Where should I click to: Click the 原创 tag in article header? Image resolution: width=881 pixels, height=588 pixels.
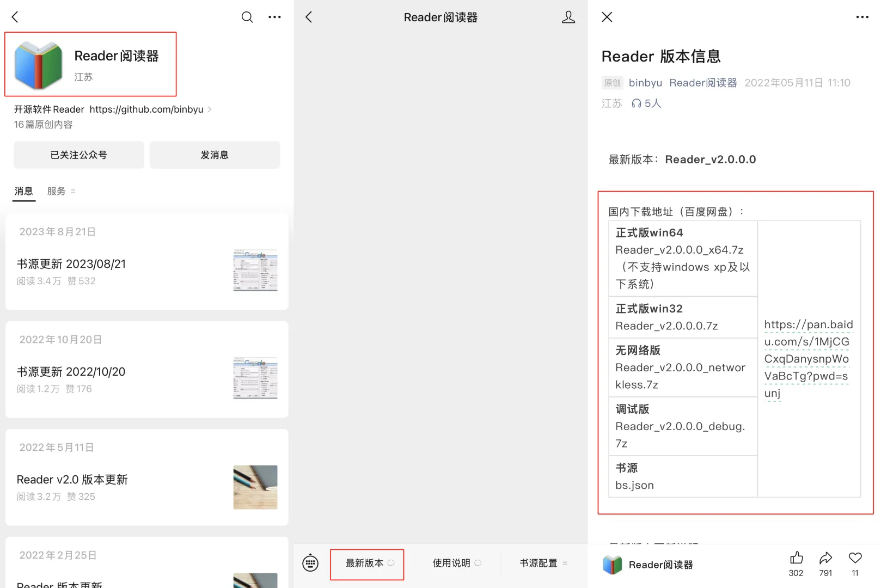pos(612,83)
